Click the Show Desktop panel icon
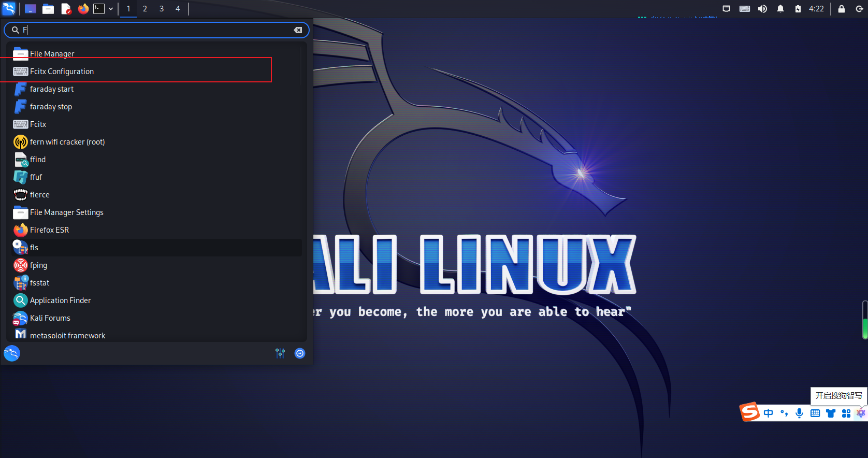This screenshot has width=868, height=458. tap(31, 9)
